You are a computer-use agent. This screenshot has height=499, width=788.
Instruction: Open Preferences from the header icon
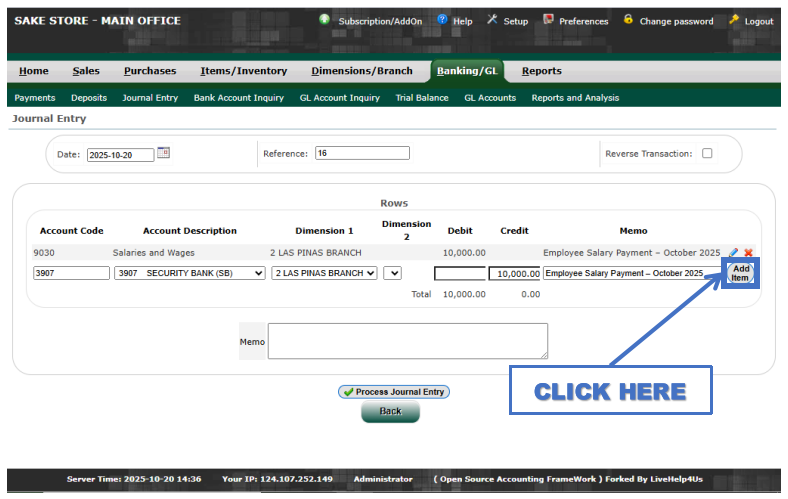pyautogui.click(x=548, y=20)
